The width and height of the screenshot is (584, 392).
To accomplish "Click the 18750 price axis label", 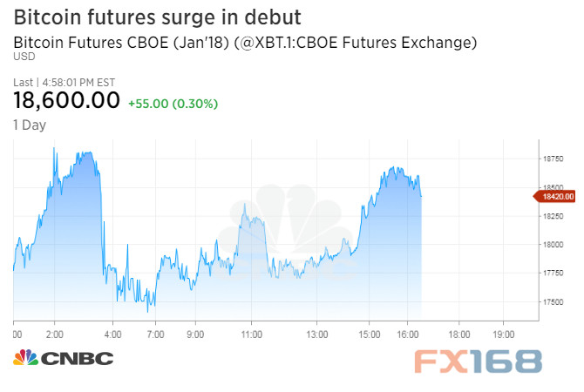I will [x=553, y=159].
